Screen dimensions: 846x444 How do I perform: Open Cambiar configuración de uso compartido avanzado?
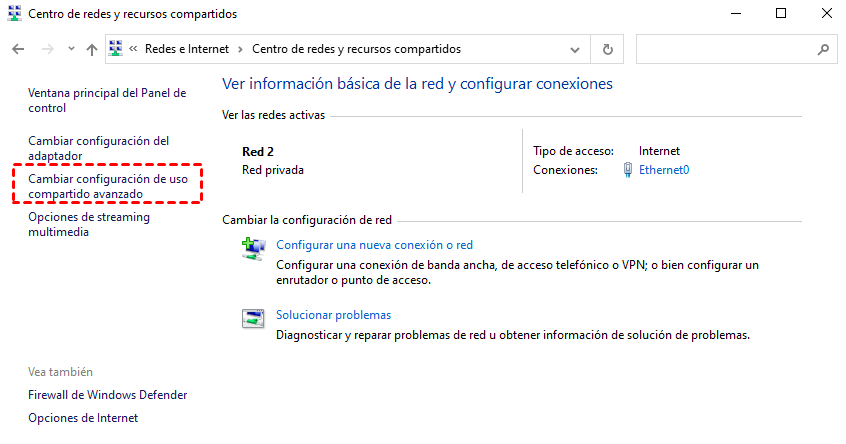(107, 186)
